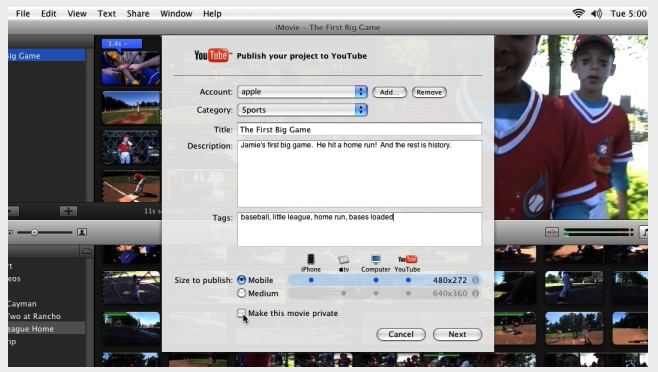Click the Cayman event in event library
This screenshot has height=372, width=658.
(22, 304)
